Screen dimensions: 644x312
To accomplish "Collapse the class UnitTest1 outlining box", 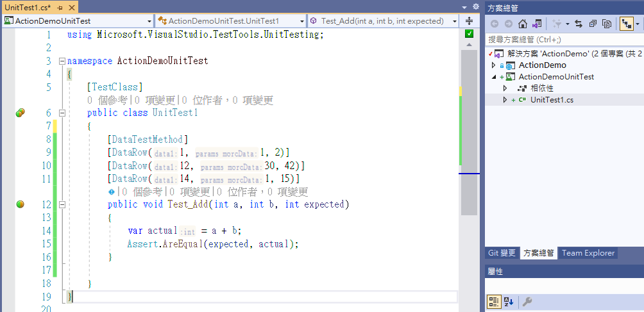I will pyautogui.click(x=62, y=113).
